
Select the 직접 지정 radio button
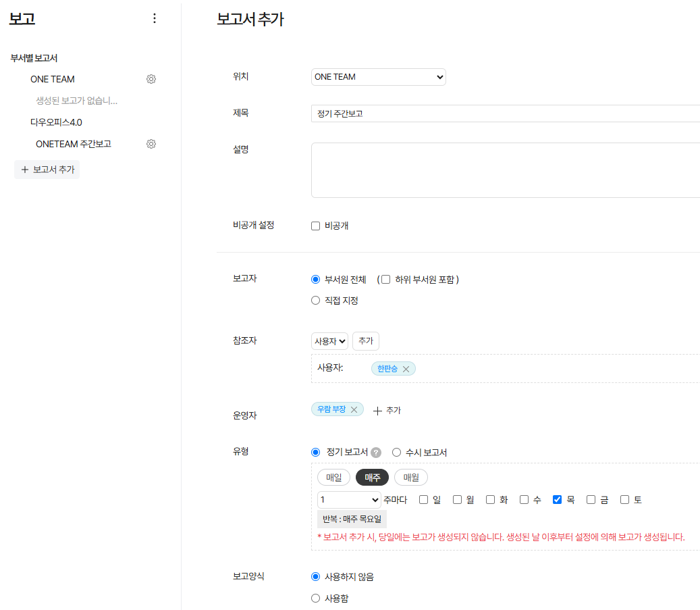[x=315, y=301]
